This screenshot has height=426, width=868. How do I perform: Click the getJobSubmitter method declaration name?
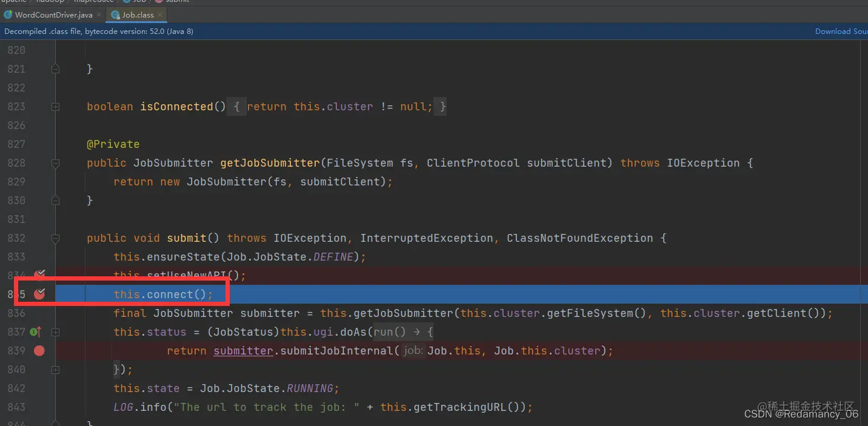click(270, 163)
